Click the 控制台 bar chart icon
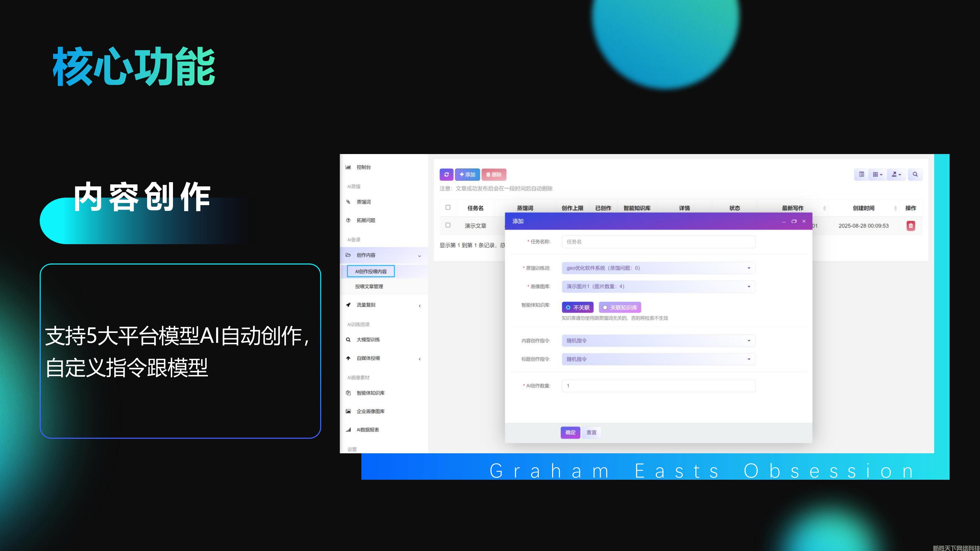980x551 pixels. pos(348,167)
